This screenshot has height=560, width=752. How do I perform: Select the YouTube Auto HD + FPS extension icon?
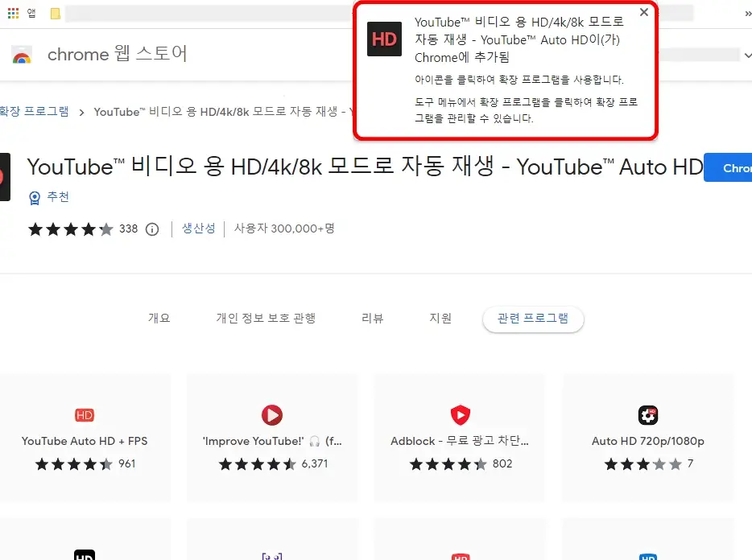coord(84,415)
